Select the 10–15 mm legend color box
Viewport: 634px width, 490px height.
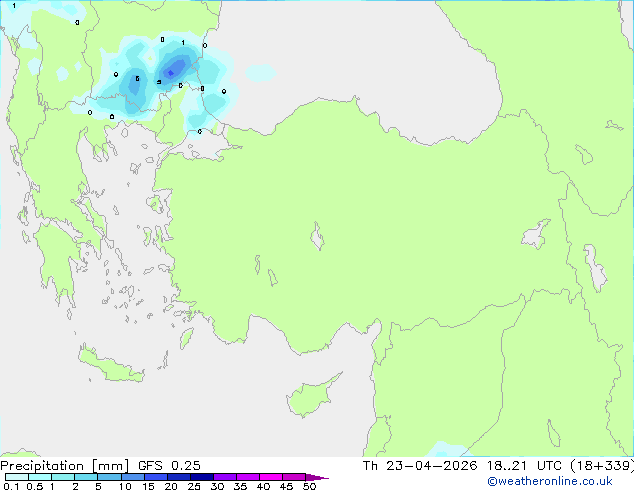(132, 477)
